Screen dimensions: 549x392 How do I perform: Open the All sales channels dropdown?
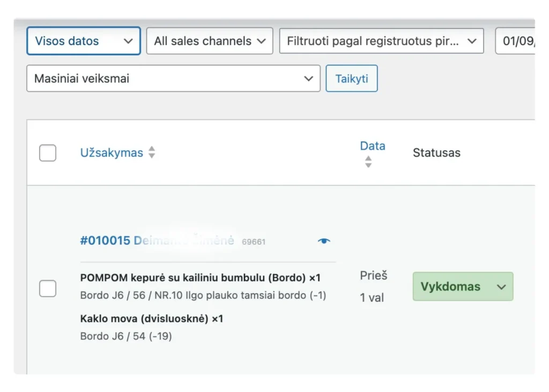[x=210, y=41]
